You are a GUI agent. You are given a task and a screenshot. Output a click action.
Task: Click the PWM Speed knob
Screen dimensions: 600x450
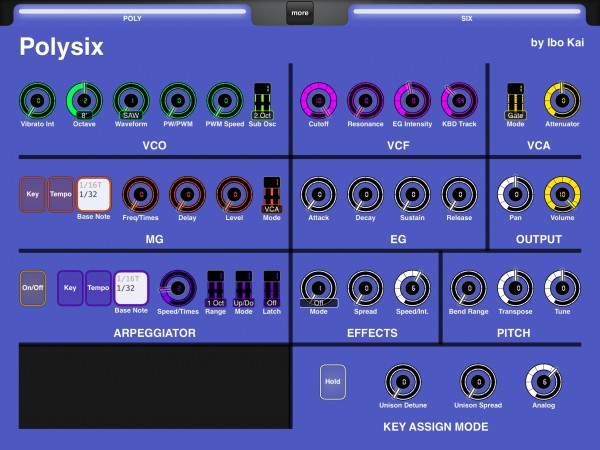pyautogui.click(x=225, y=101)
